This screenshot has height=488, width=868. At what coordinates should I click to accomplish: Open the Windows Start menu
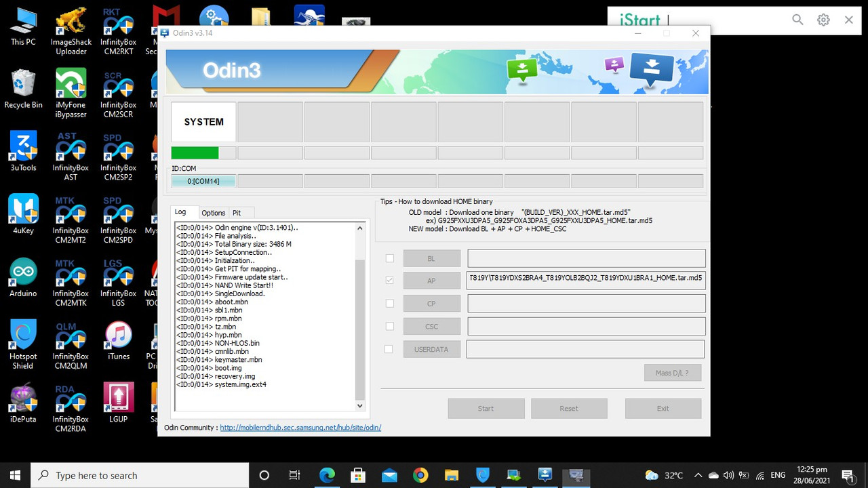(x=15, y=475)
